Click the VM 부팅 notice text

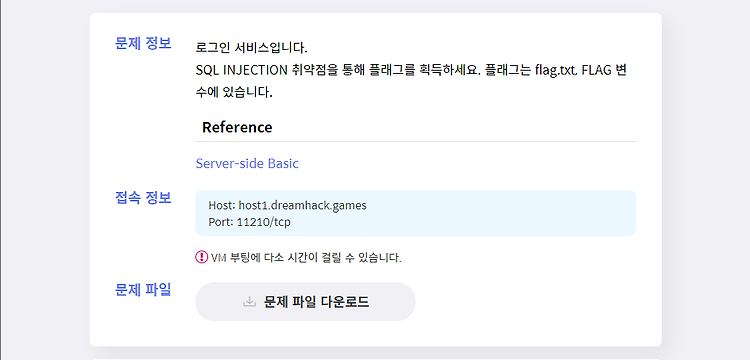306,258
